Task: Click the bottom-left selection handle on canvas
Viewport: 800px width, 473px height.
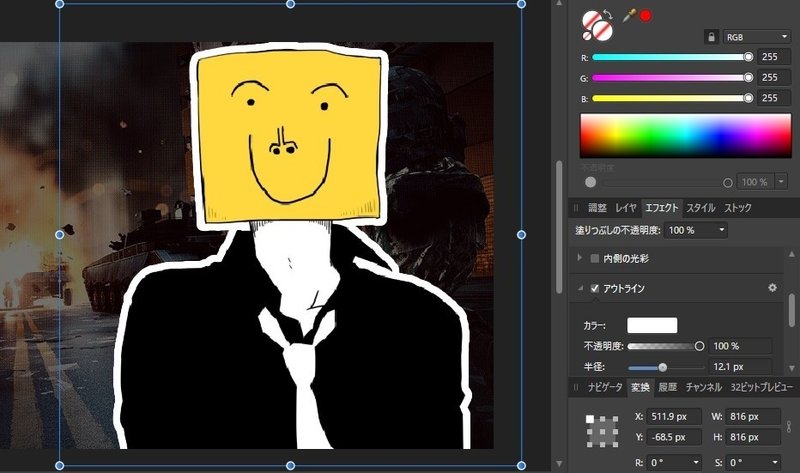Action: [x=60, y=465]
